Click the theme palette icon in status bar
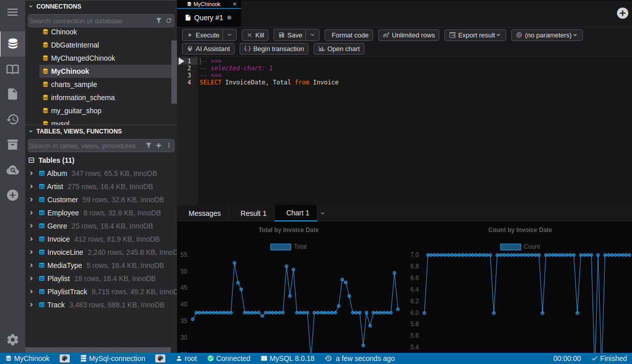 pos(65,358)
